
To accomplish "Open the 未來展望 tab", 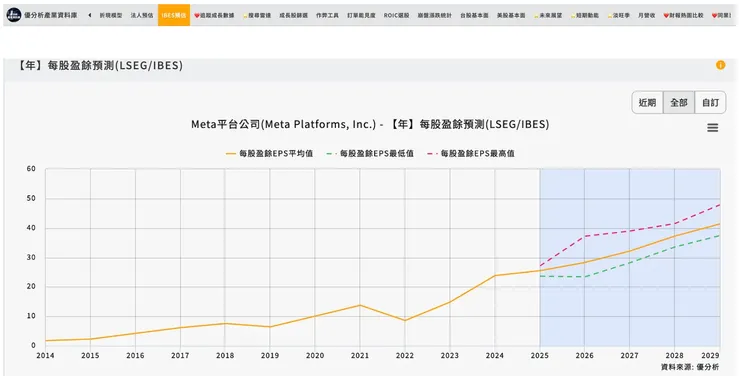I will coord(548,16).
